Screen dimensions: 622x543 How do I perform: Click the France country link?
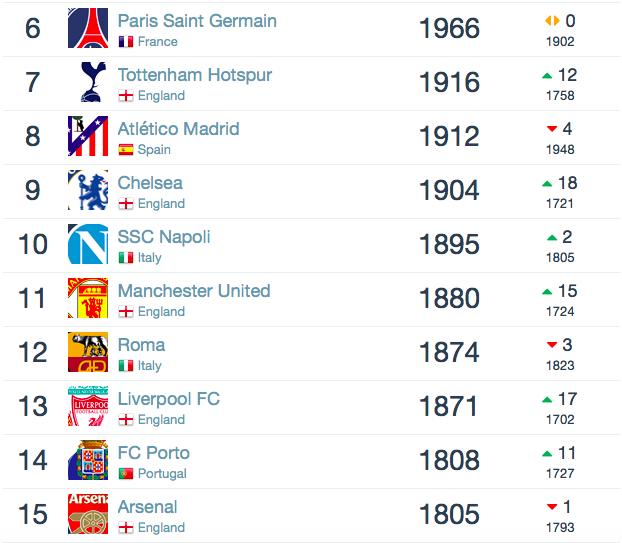(x=157, y=41)
